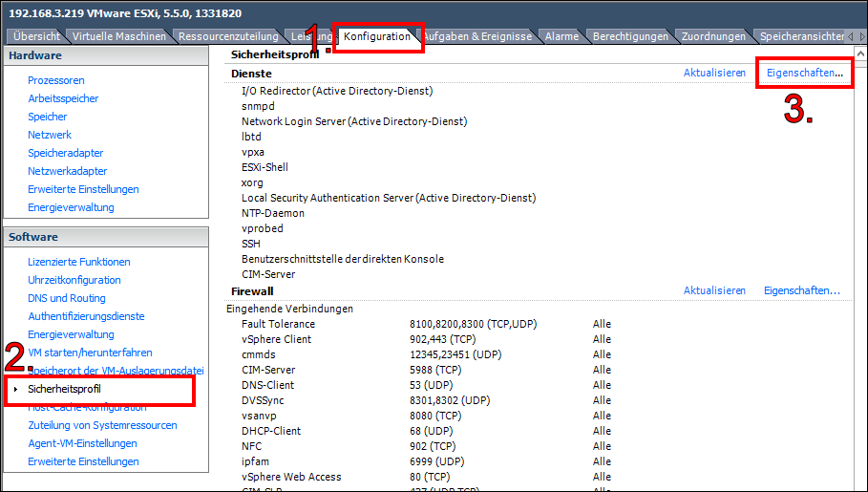Open Lizenzierte Funktionen settings
The width and height of the screenshot is (868, 492).
click(x=79, y=263)
